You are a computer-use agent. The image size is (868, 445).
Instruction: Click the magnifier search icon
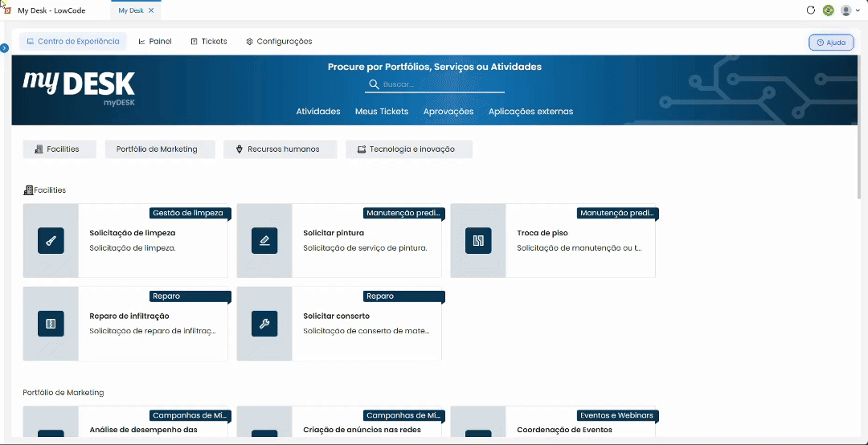click(374, 84)
